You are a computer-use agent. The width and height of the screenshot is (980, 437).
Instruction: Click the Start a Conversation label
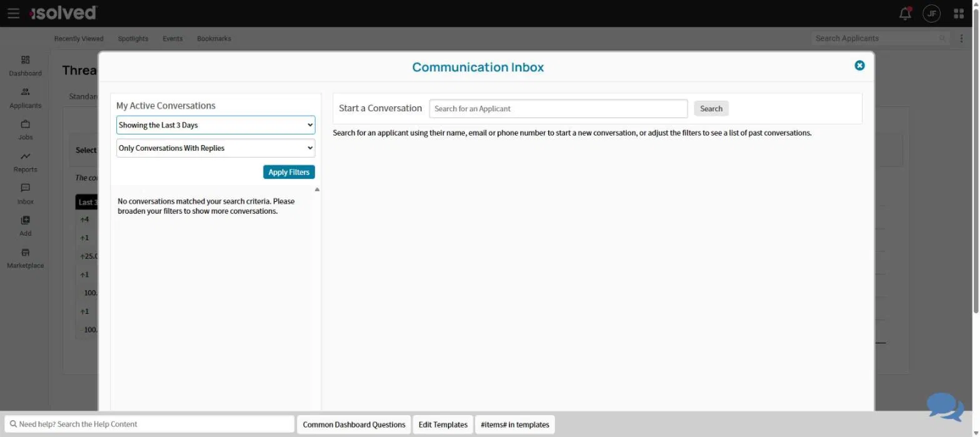coord(380,108)
